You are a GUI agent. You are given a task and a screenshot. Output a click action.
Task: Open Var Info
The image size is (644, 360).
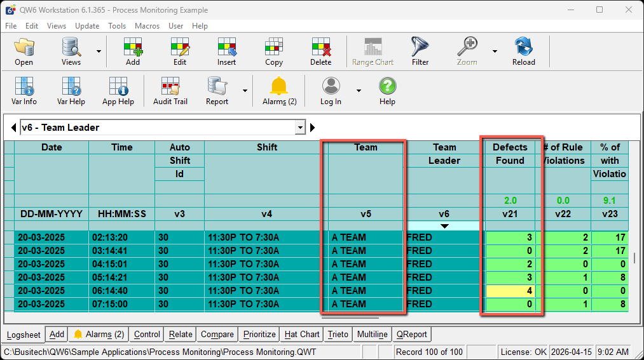click(x=24, y=91)
